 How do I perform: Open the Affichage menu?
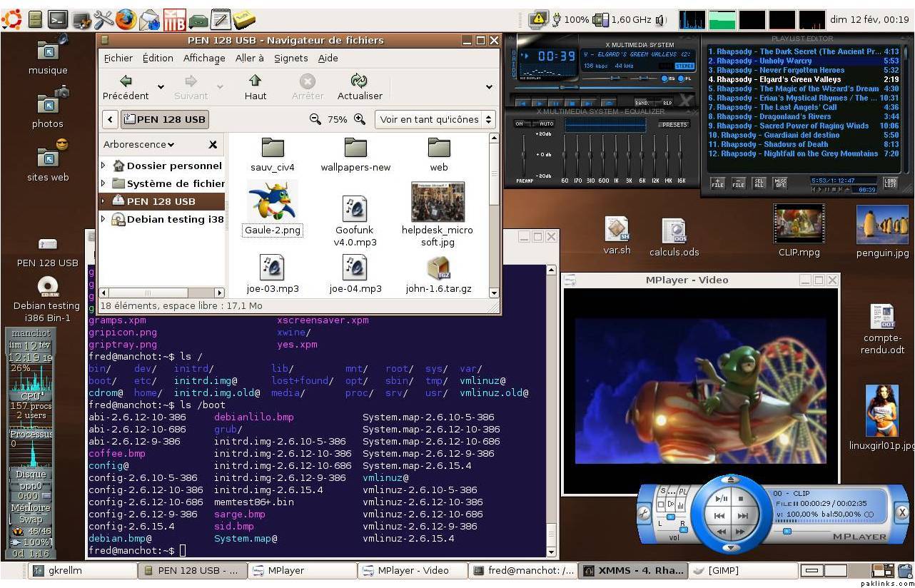pyautogui.click(x=204, y=59)
